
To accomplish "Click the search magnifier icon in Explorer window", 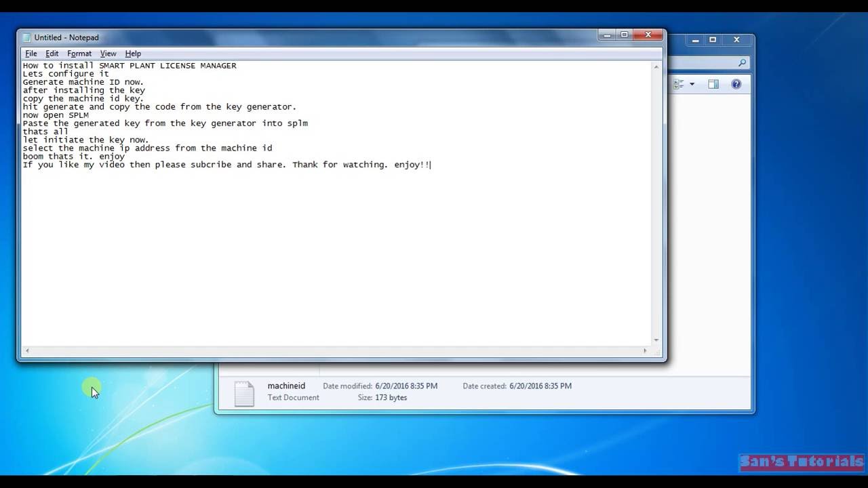I will coord(742,62).
